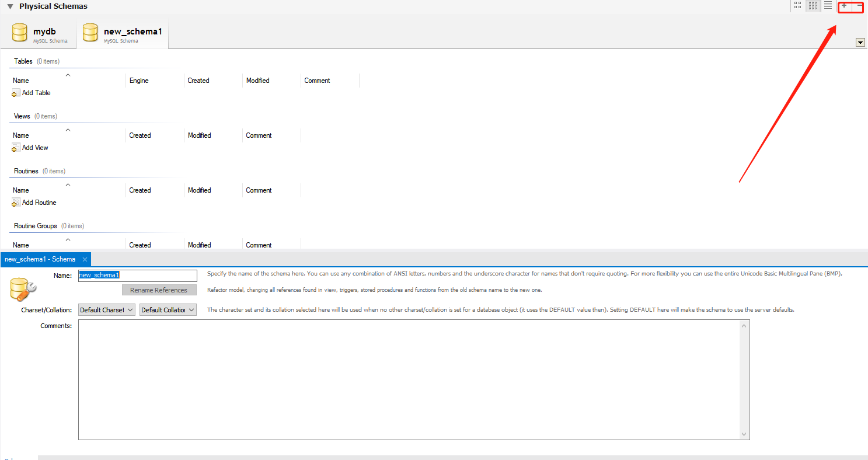Viewport: 868px width, 460px height.
Task: Click the Add Routine label
Action: click(39, 203)
